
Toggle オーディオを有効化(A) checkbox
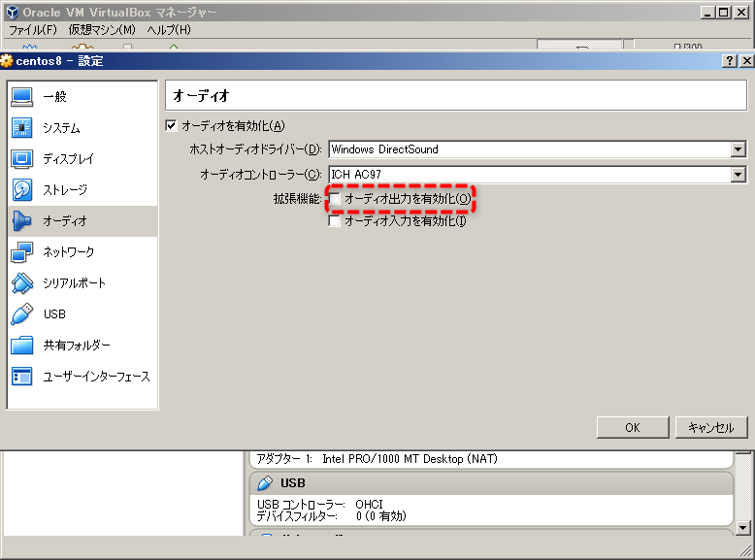point(171,125)
